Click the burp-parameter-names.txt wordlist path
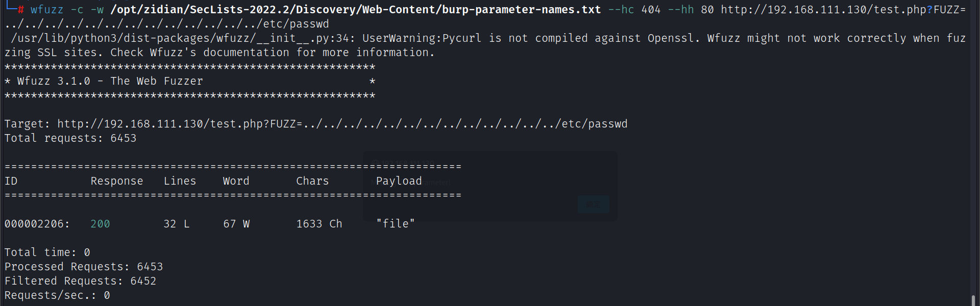This screenshot has width=980, height=306. (355, 10)
